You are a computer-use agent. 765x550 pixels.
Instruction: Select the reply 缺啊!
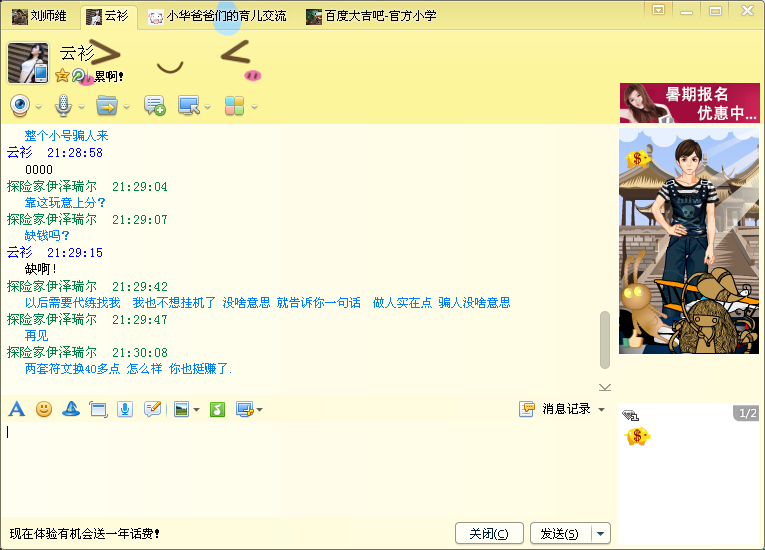point(41,269)
